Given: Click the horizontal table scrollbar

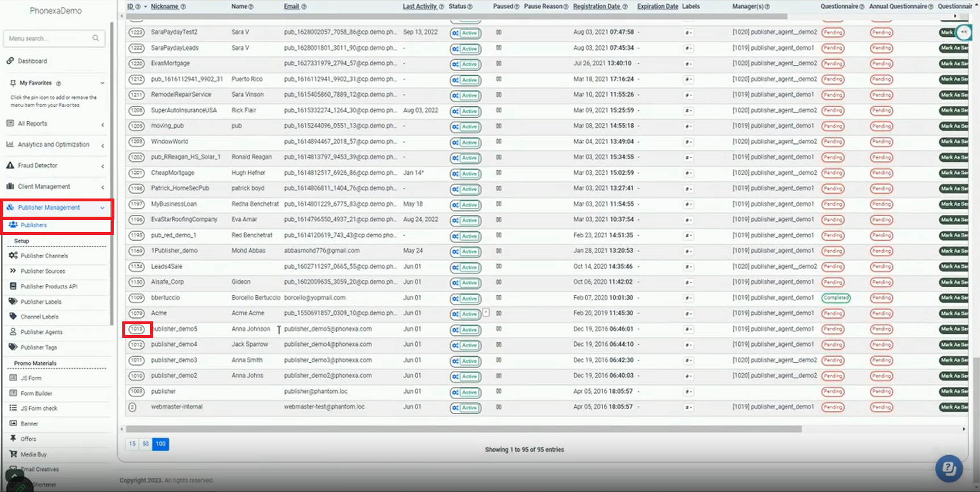Looking at the screenshot, I should (x=463, y=429).
